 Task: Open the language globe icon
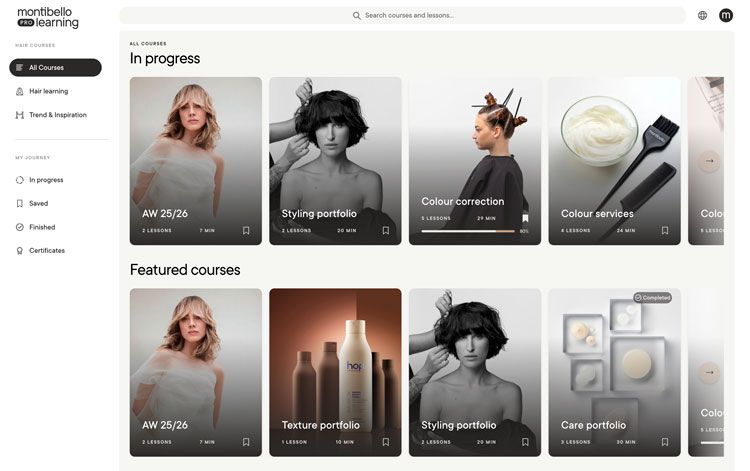[x=702, y=15]
